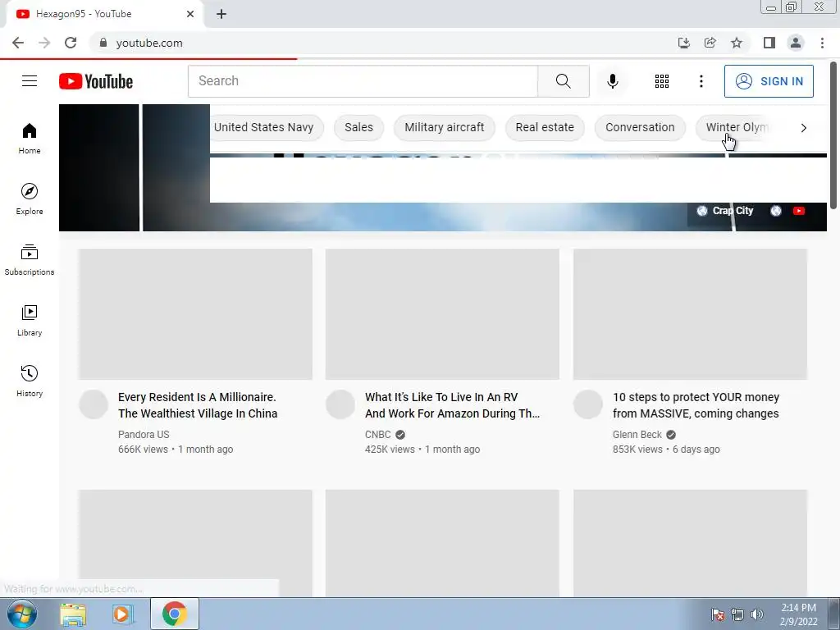Screen dimensions: 840x630
Task: Click the network tray icon
Action: (x=737, y=614)
